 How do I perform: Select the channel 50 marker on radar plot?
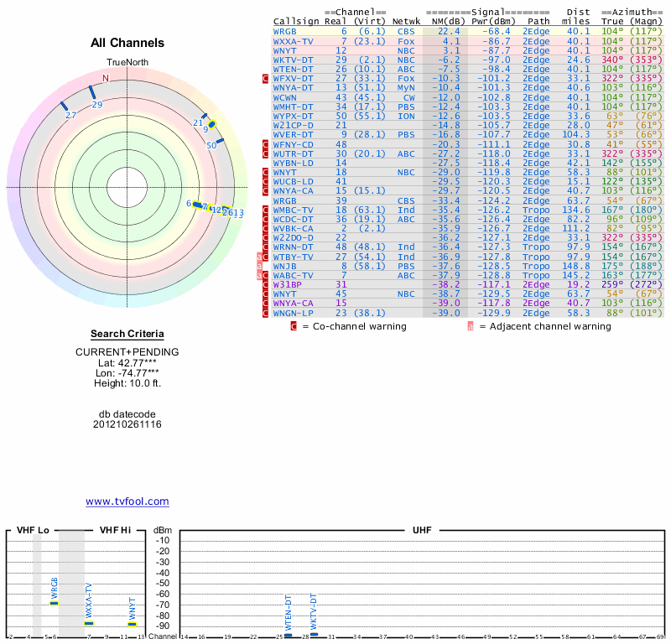point(220,140)
